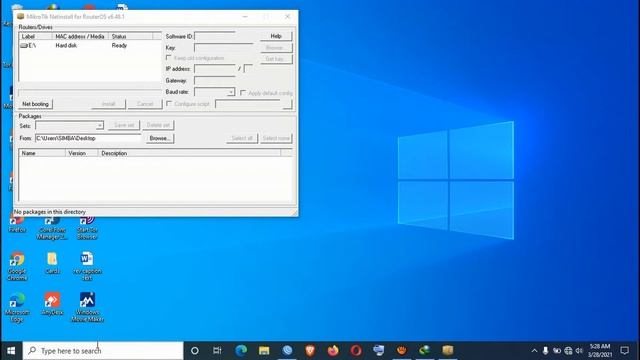This screenshot has width=640, height=360.
Task: Click the Name column header
Action: [42, 153]
